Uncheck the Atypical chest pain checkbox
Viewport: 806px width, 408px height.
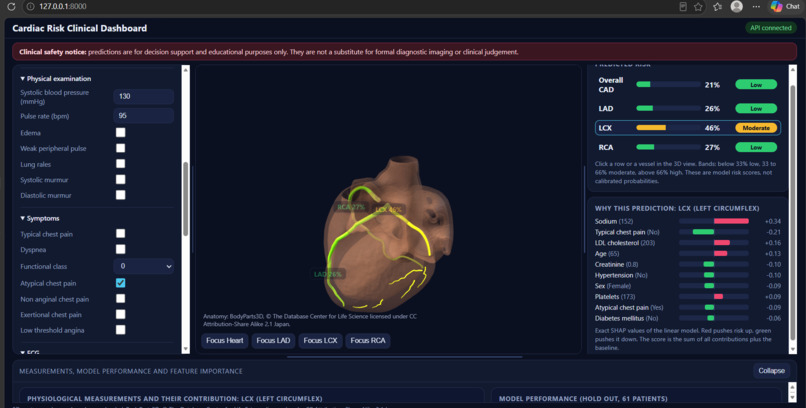point(120,283)
